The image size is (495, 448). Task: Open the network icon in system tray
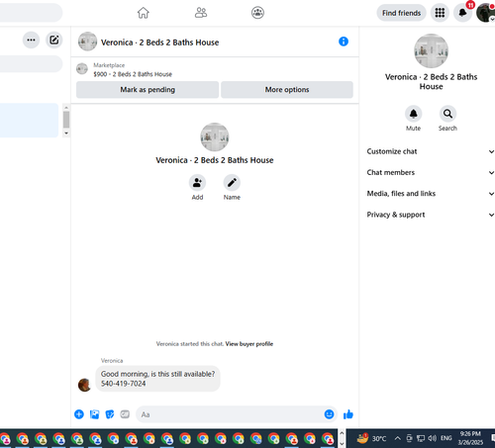(x=421, y=438)
